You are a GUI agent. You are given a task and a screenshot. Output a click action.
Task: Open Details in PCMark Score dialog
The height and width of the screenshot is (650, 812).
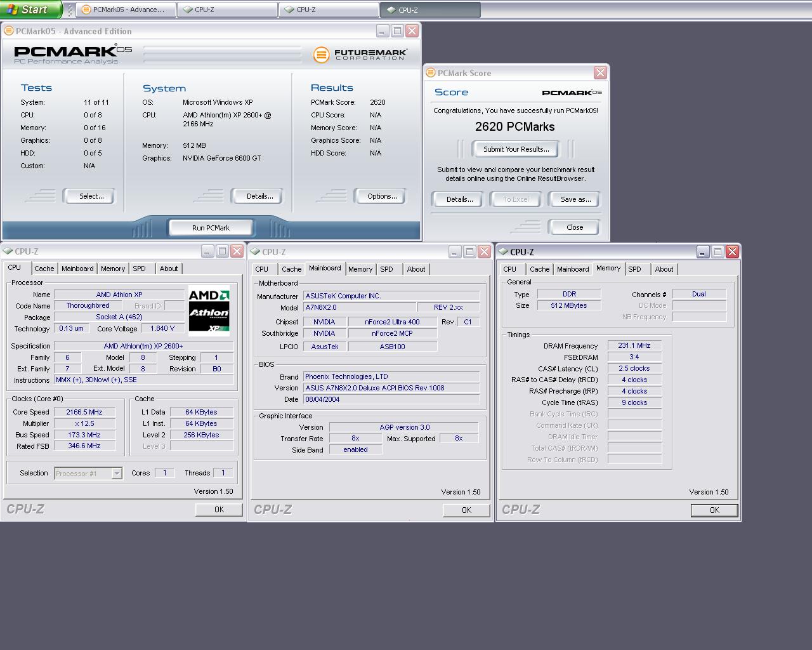(458, 199)
